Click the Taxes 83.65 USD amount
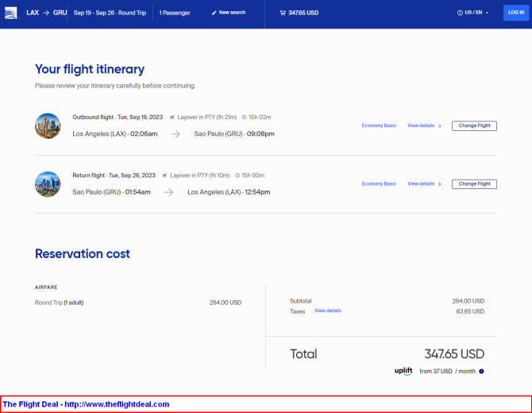The width and height of the screenshot is (532, 413). pos(470,311)
